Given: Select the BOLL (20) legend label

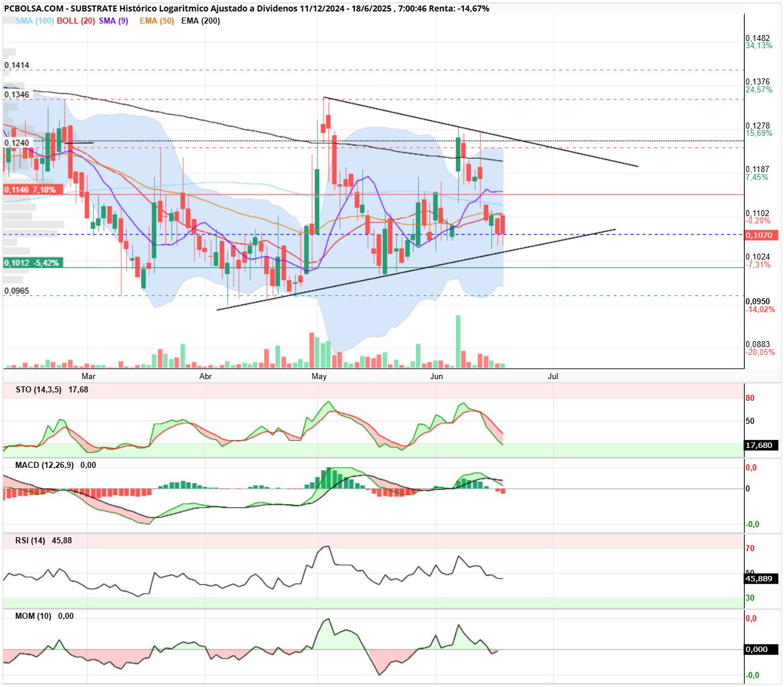Looking at the screenshot, I should click(x=76, y=21).
